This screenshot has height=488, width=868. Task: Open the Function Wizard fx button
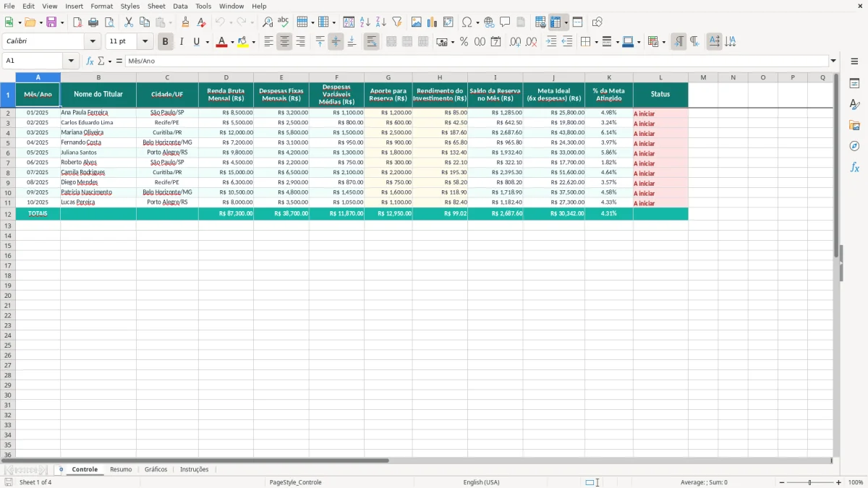[90, 61]
